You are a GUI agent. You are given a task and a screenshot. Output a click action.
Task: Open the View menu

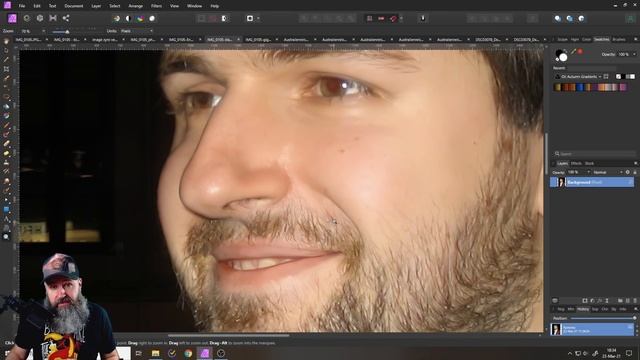point(174,6)
